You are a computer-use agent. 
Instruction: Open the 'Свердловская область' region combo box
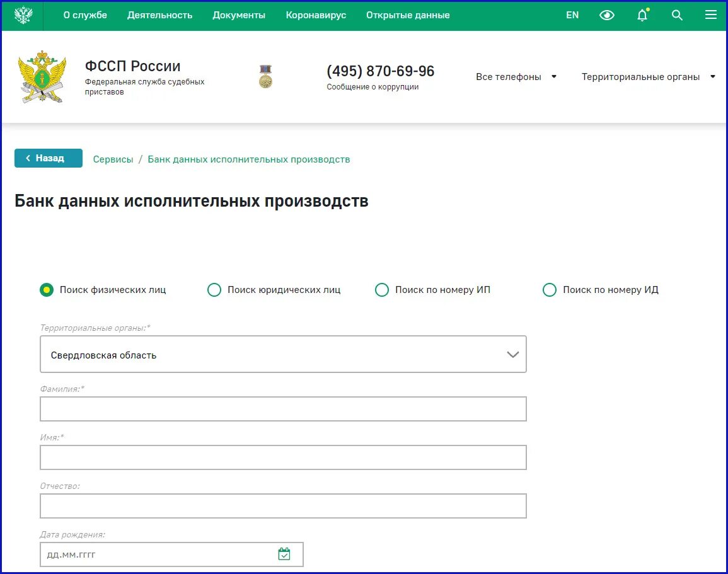pos(283,354)
